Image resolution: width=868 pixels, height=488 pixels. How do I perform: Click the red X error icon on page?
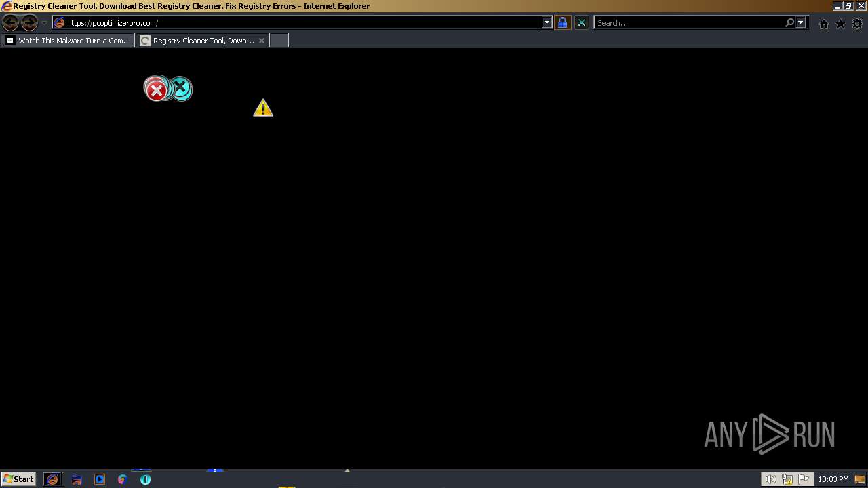[x=157, y=89]
